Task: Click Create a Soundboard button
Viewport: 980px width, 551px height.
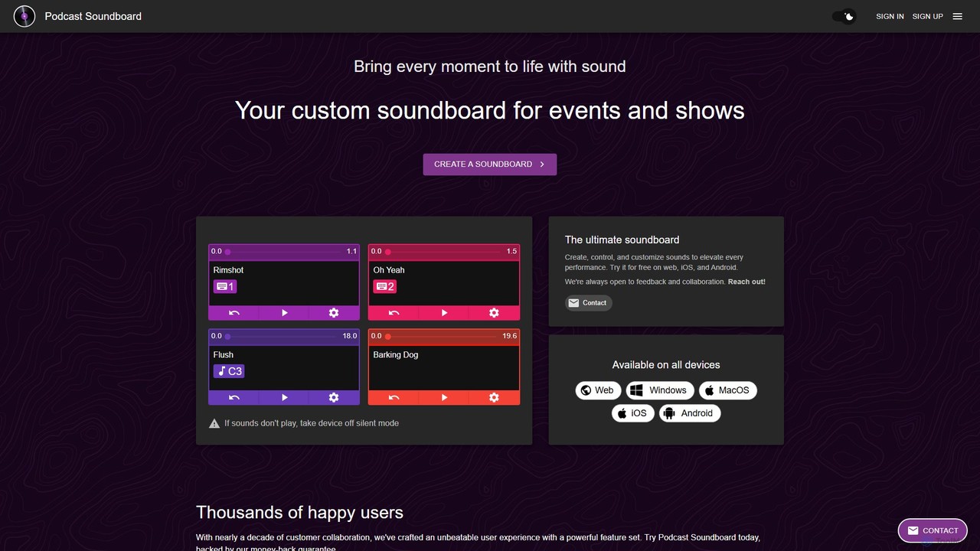Action: (x=490, y=164)
